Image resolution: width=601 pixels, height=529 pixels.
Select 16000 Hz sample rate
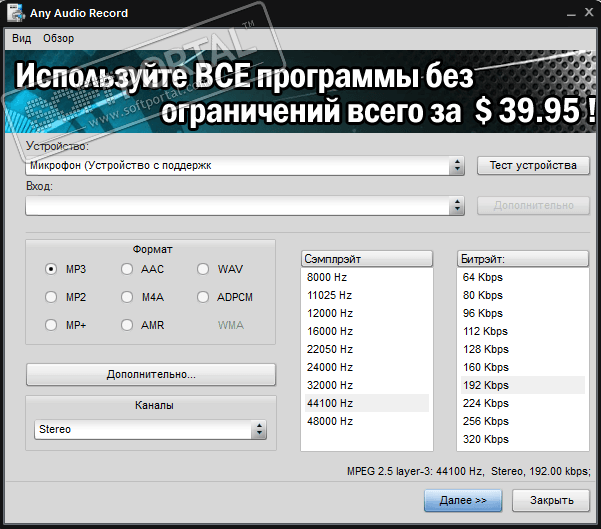pos(367,331)
